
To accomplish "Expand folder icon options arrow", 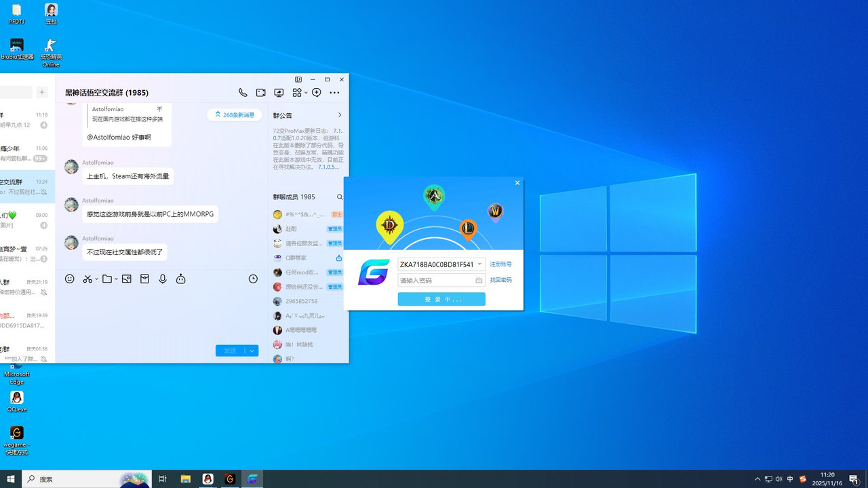I will tap(116, 279).
